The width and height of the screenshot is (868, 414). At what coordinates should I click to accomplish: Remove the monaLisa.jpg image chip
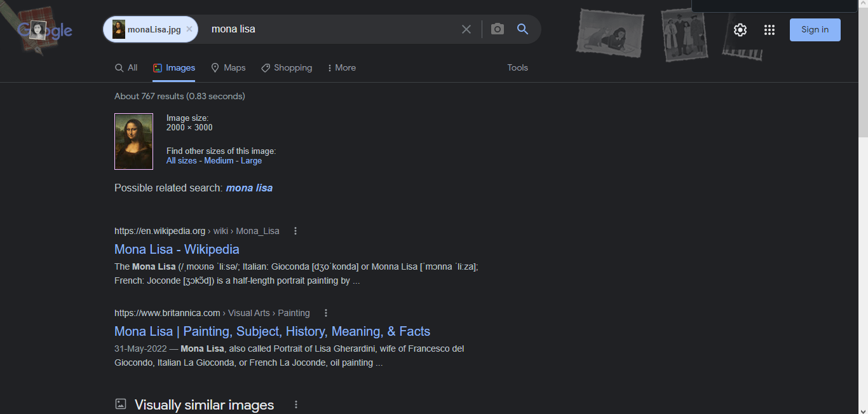pos(189,29)
